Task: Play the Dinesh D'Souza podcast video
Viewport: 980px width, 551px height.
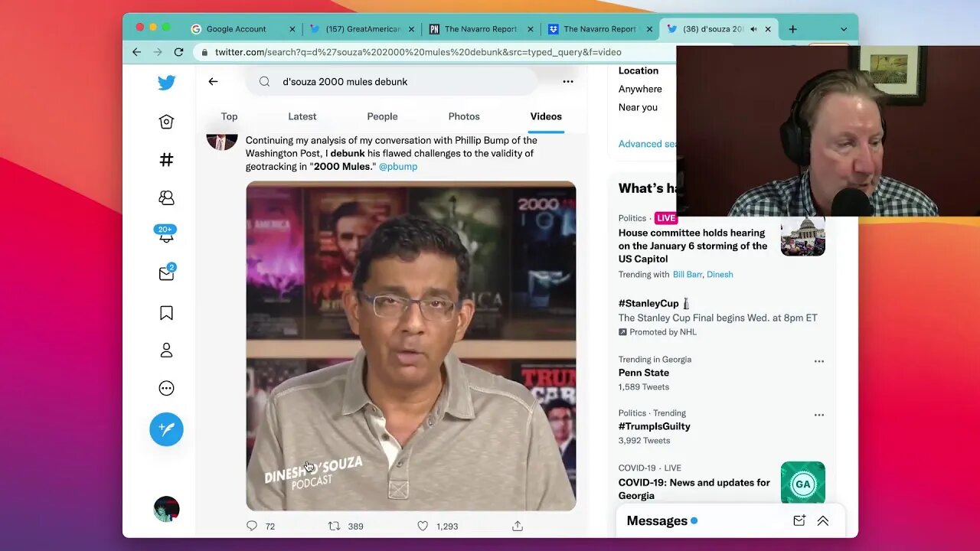Action: click(x=411, y=346)
